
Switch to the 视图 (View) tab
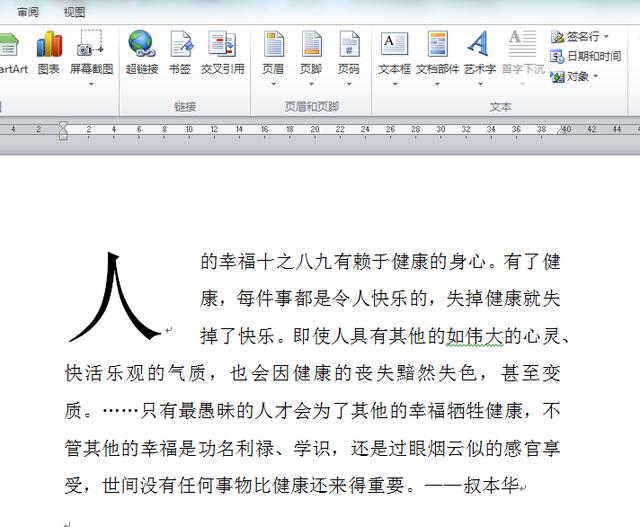point(74,12)
